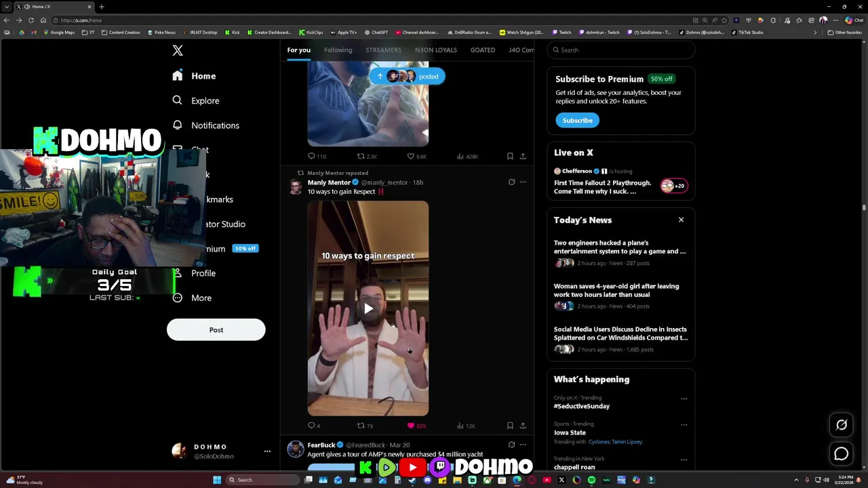Repost the Manly Mentor video post
Viewport: 868px width, 488px height.
(365, 426)
